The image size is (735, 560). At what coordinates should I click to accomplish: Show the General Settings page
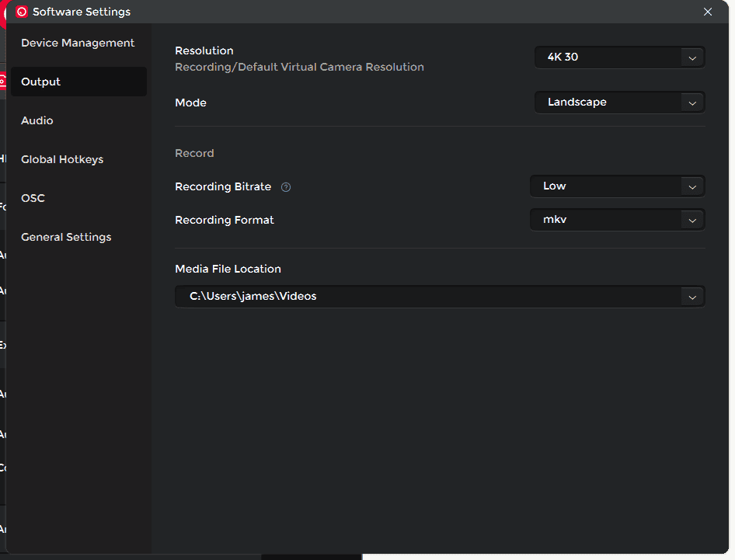66,237
